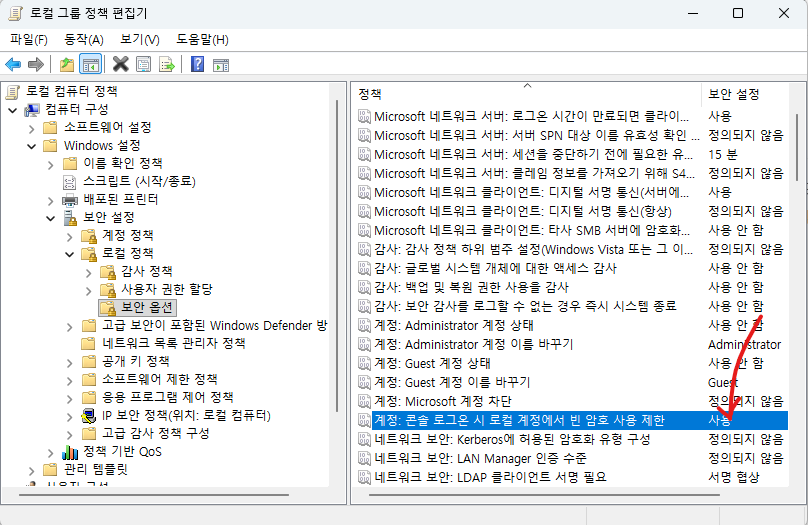Image resolution: width=808 pixels, height=525 pixels.
Task: Click policy icon of Administrator 계정 상태 row
Action: [x=364, y=326]
